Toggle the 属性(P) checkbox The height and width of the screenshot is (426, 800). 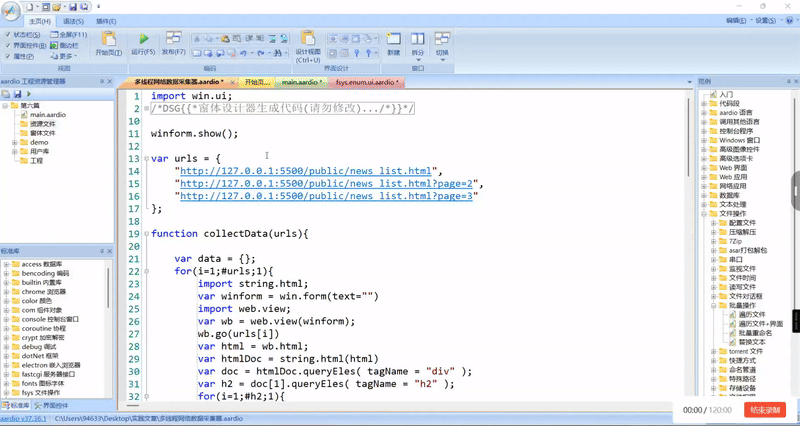point(8,56)
